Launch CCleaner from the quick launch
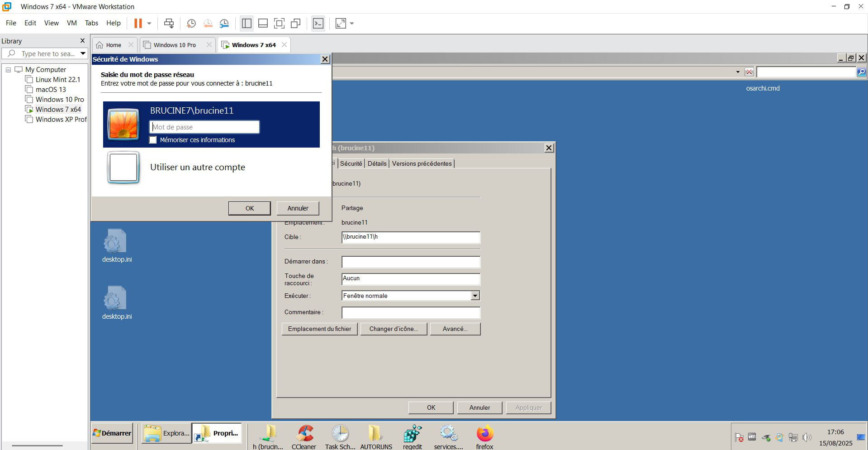868x450 pixels. [304, 437]
